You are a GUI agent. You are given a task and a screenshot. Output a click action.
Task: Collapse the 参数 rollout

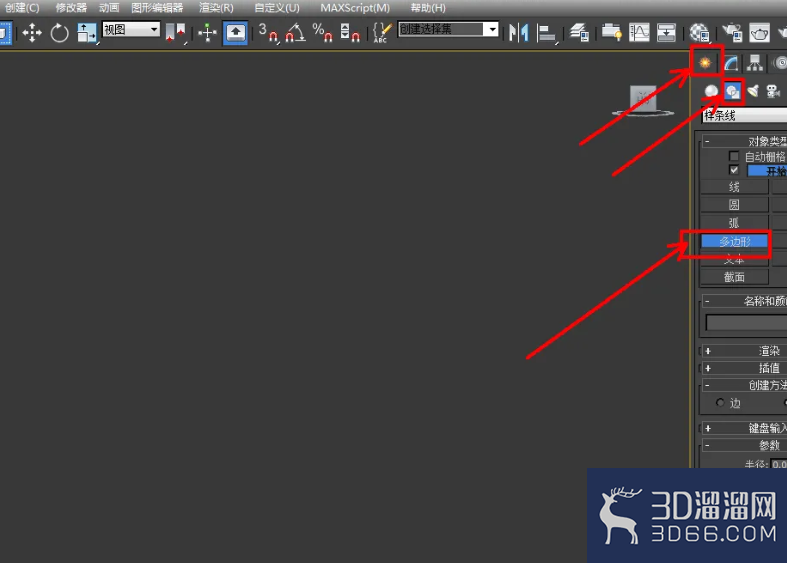(744, 445)
